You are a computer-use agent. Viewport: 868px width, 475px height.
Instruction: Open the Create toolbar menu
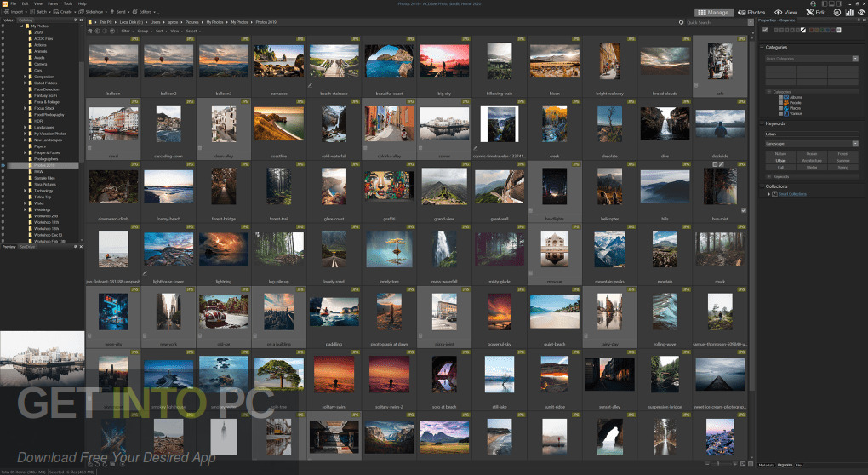[x=65, y=12]
